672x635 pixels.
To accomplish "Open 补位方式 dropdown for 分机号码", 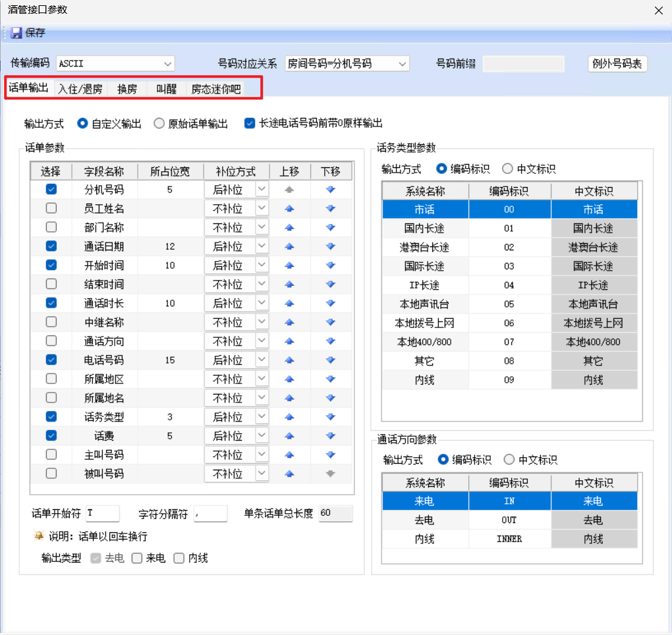I will coord(262,190).
